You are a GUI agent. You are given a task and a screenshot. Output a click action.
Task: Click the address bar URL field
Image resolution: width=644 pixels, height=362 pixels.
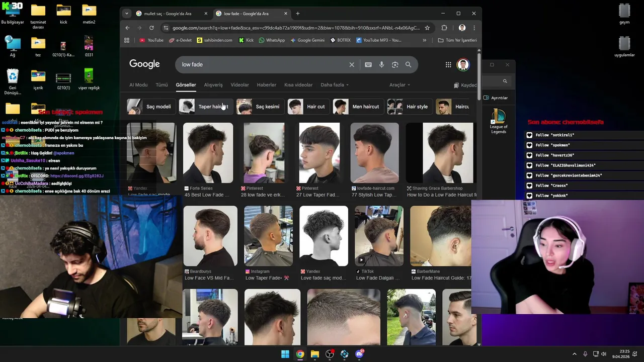[x=296, y=28]
